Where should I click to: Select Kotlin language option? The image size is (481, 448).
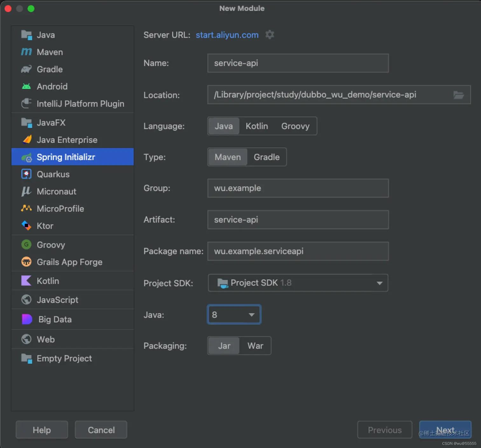257,126
